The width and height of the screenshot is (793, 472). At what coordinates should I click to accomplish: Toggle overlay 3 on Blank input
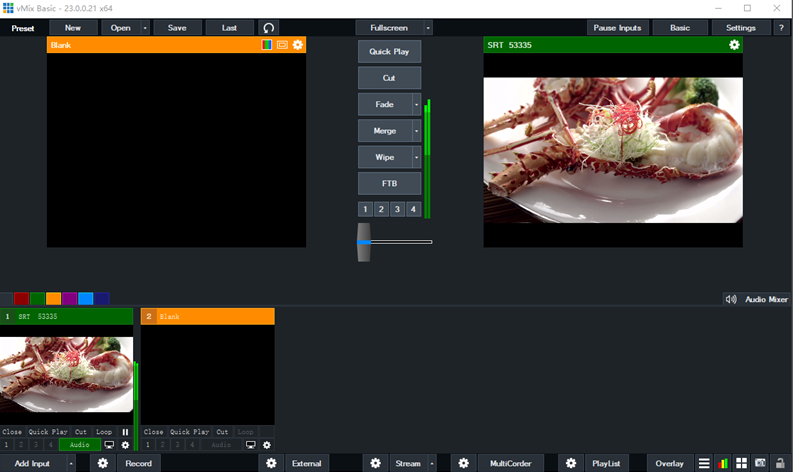point(177,445)
